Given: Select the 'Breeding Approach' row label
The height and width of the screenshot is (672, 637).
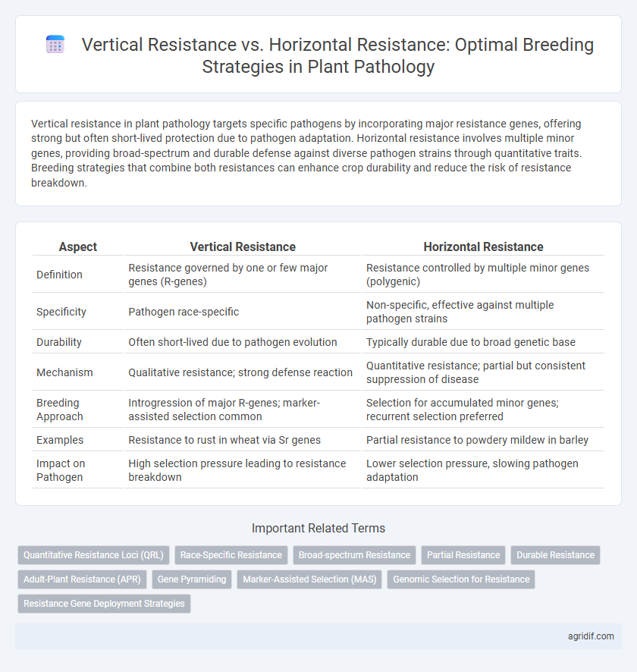Looking at the screenshot, I should (x=60, y=410).
